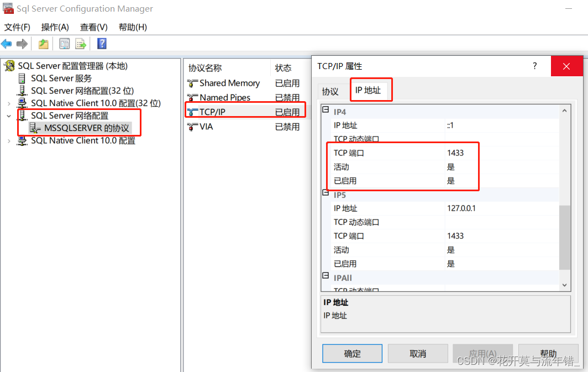588x372 pixels.
Task: Select the VIA protocol row
Action: (x=248, y=127)
